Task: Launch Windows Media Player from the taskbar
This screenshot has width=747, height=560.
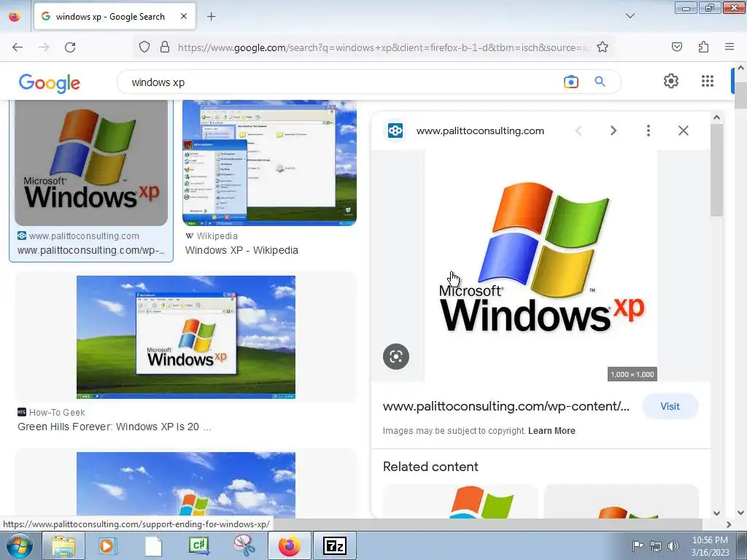Action: click(108, 545)
